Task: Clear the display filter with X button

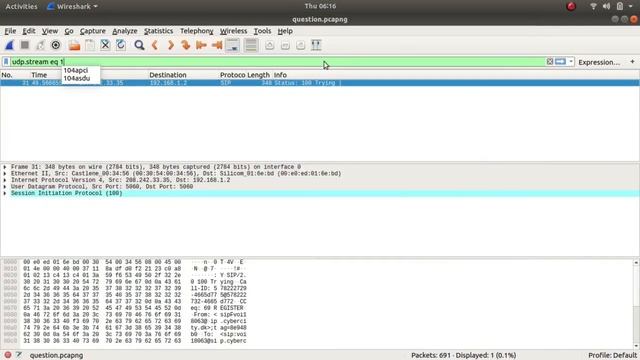Action: point(550,62)
